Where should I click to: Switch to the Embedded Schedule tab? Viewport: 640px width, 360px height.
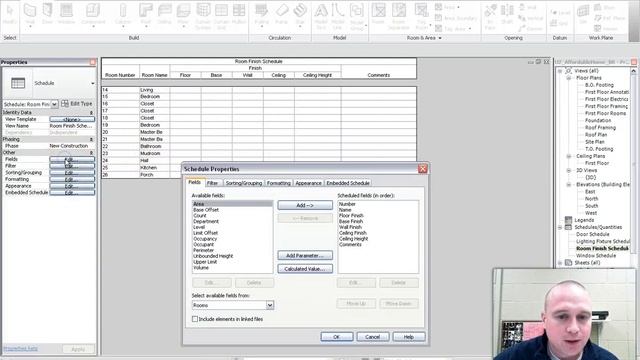click(x=348, y=183)
